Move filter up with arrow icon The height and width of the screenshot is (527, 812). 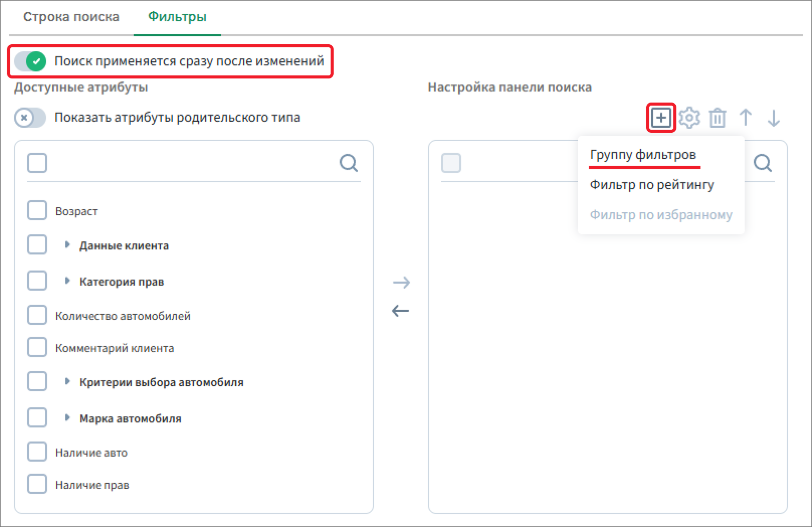coord(746,118)
